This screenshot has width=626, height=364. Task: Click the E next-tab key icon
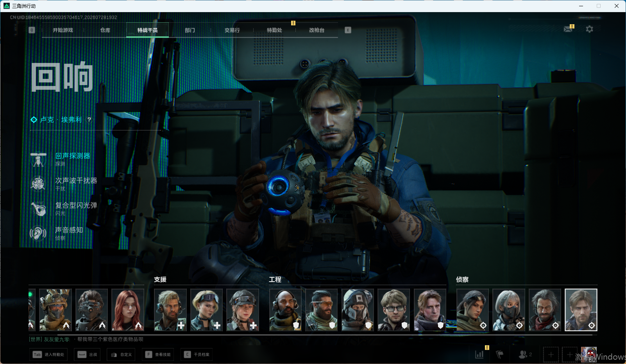click(x=348, y=30)
